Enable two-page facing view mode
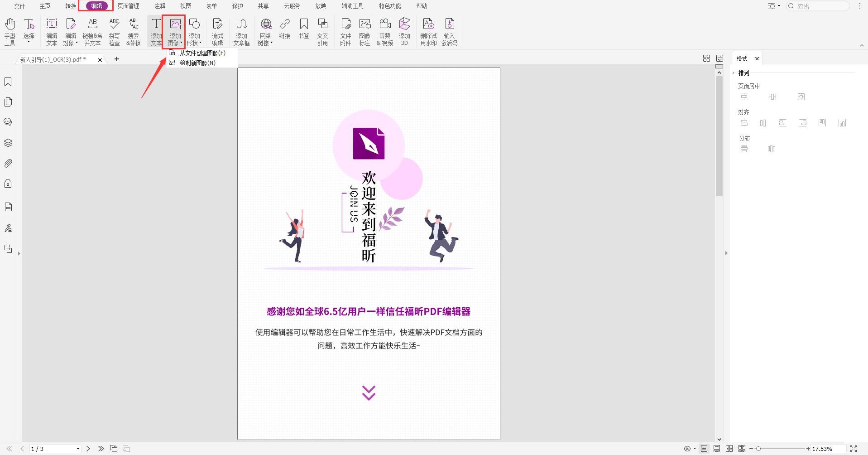Screen dimensions: 868x455 coord(729,448)
